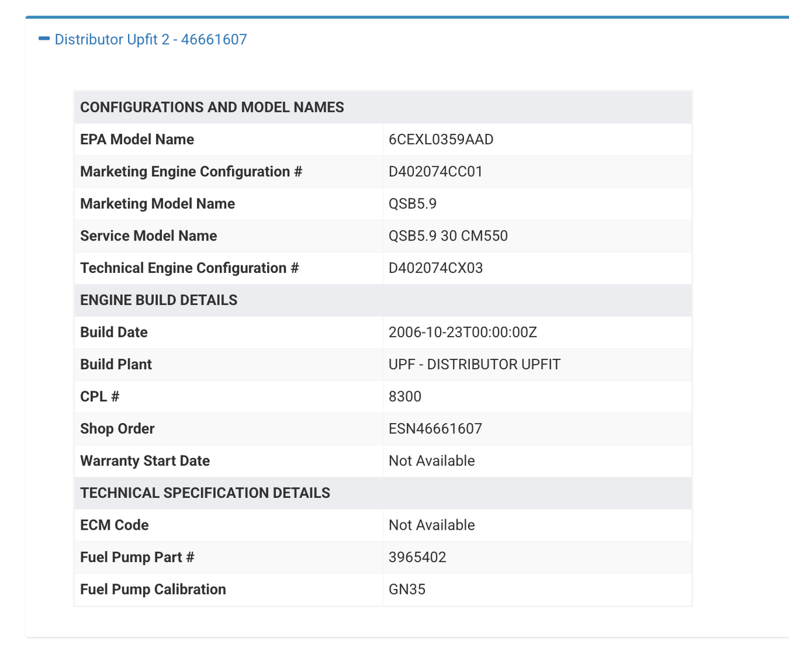This screenshot has width=789, height=672.
Task: Select the ECM Code Not Available value
Action: click(x=432, y=525)
